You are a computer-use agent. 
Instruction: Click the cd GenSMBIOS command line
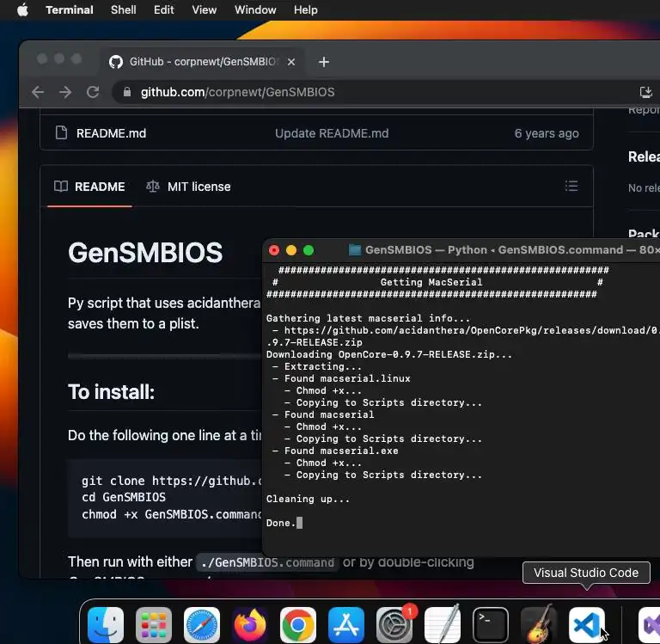click(124, 498)
